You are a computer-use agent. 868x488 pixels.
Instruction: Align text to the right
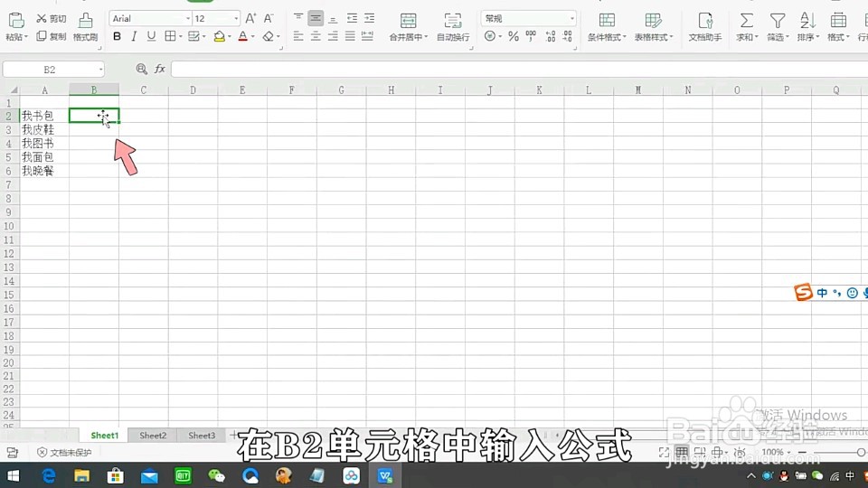point(333,36)
